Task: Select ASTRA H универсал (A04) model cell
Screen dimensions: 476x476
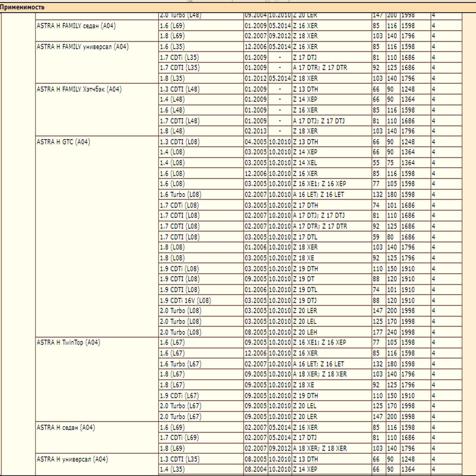Action: pyautogui.click(x=97, y=464)
